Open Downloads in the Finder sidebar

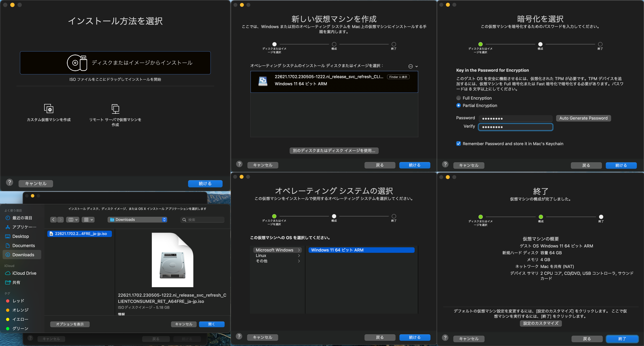(x=23, y=255)
